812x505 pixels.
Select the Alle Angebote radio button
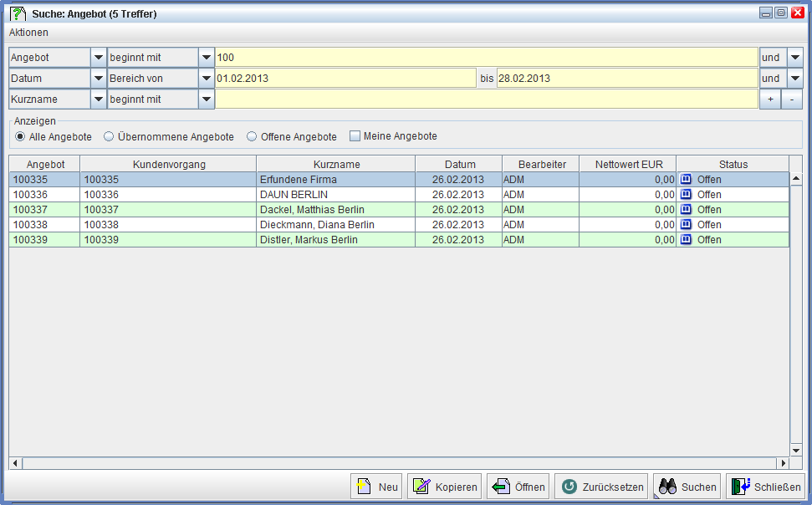[x=20, y=136]
